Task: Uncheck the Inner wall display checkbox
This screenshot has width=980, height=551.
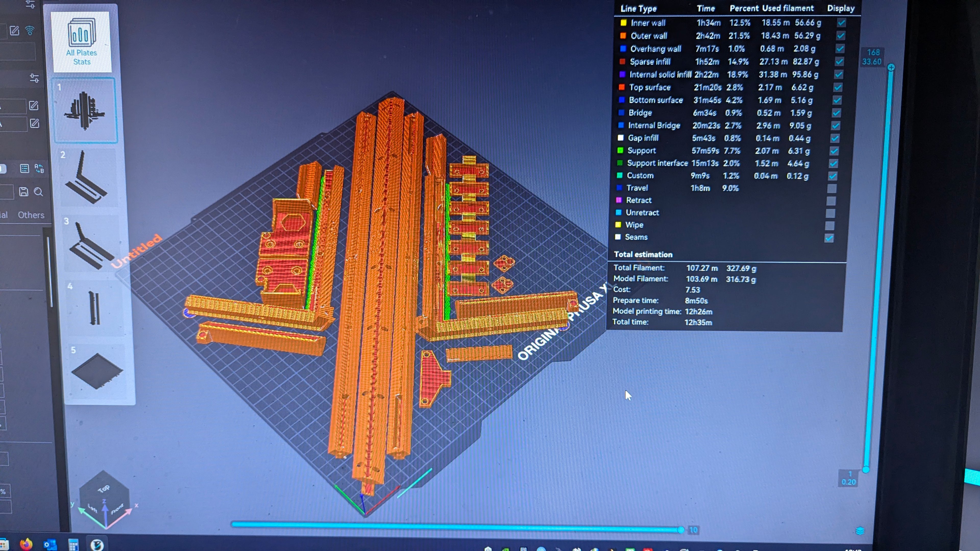Action: click(841, 23)
